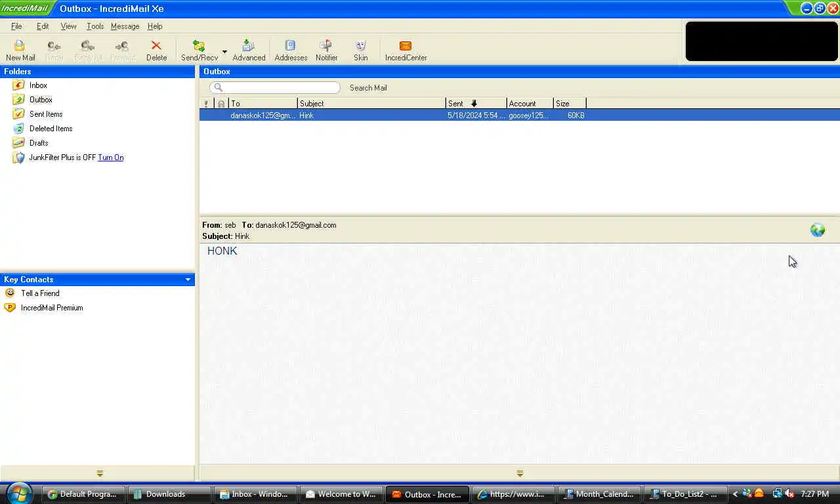
Task: Switch to Default Programs taskbar item
Action: [83, 494]
